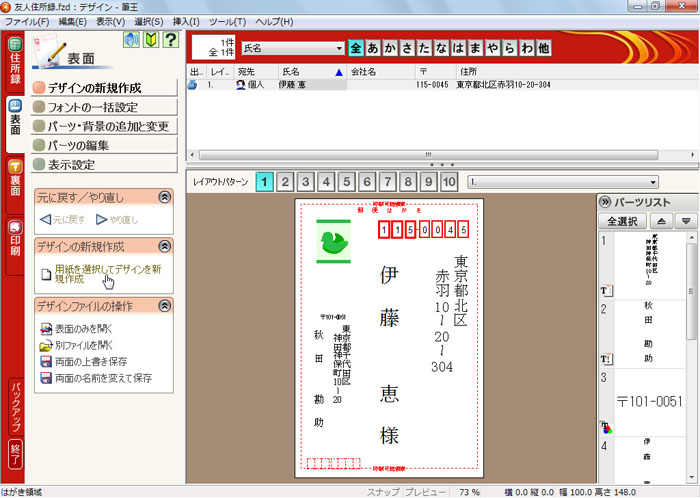Click the green beginner guide icon

point(150,40)
